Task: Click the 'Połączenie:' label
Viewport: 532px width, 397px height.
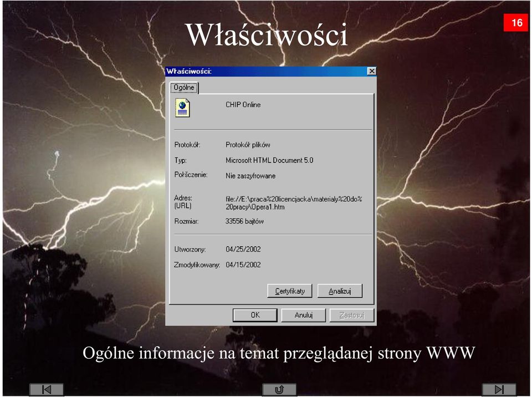Action: (x=191, y=175)
